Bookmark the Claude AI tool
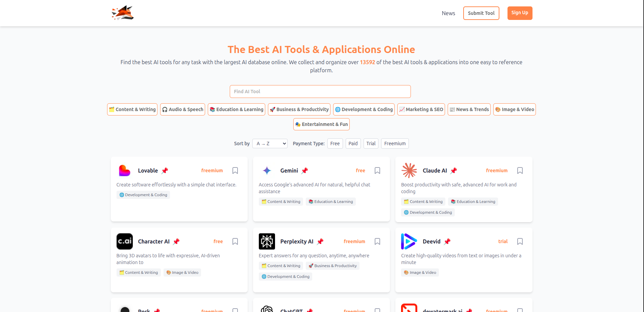 coord(520,171)
